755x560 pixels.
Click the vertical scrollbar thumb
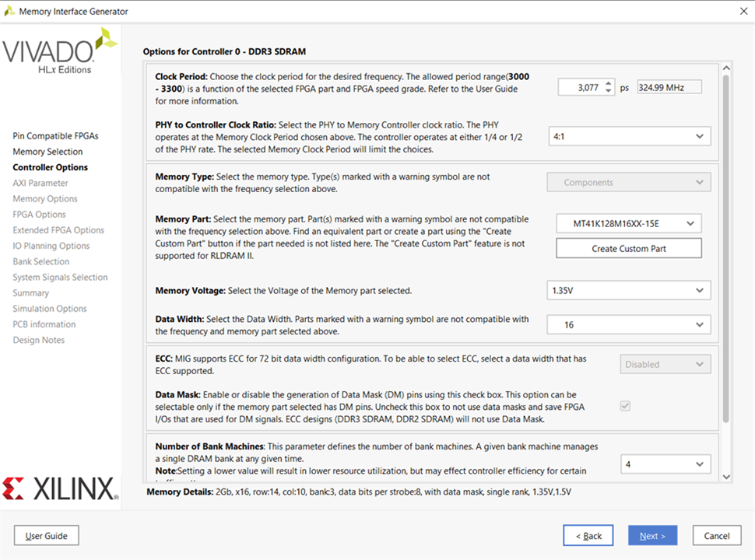coord(727,248)
